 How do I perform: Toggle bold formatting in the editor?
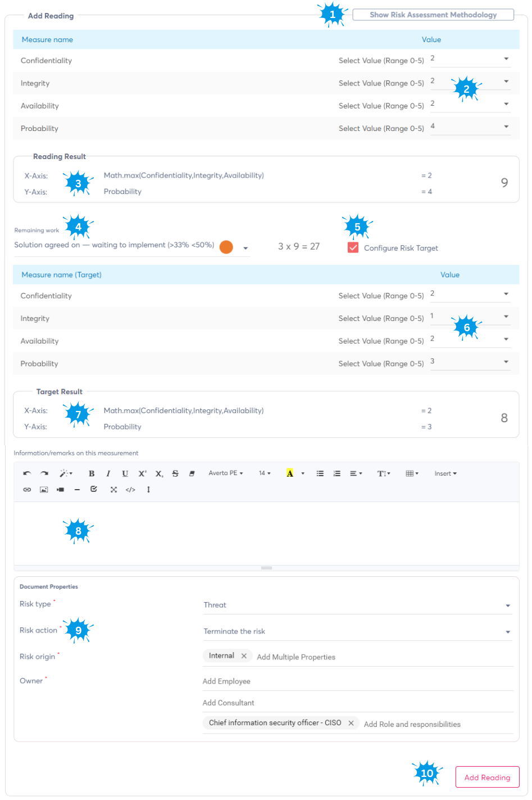(x=92, y=473)
